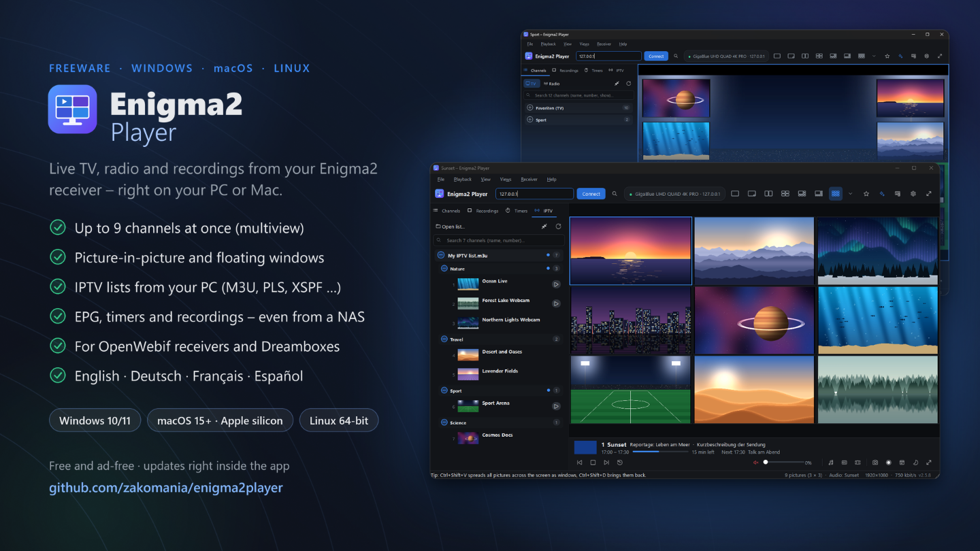Click the Connect button in Sport window
The width and height of the screenshot is (980, 551).
[656, 56]
